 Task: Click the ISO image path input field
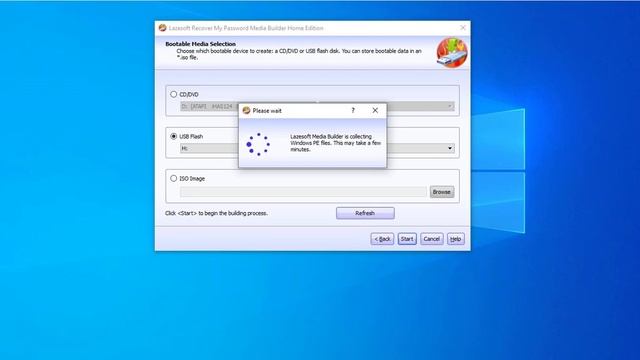(x=303, y=192)
